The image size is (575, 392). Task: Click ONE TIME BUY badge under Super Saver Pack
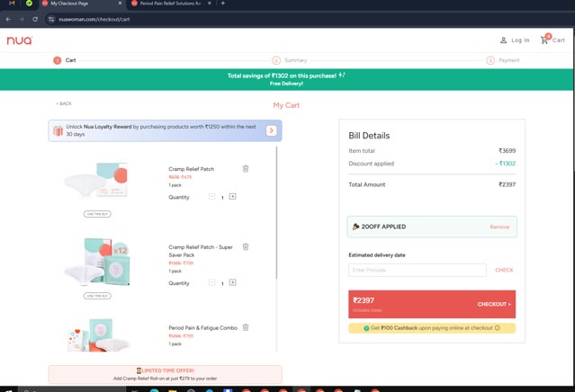pyautogui.click(x=97, y=296)
